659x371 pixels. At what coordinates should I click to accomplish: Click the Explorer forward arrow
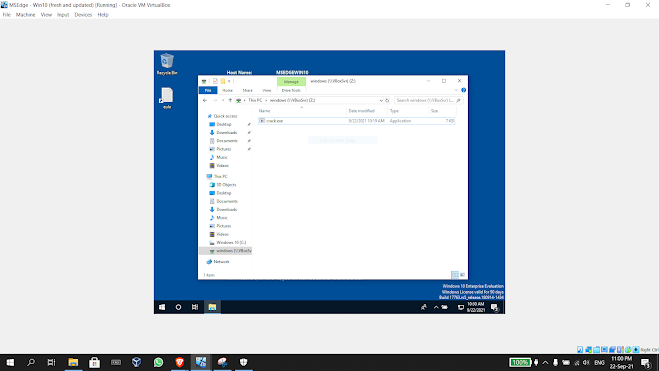pos(215,100)
